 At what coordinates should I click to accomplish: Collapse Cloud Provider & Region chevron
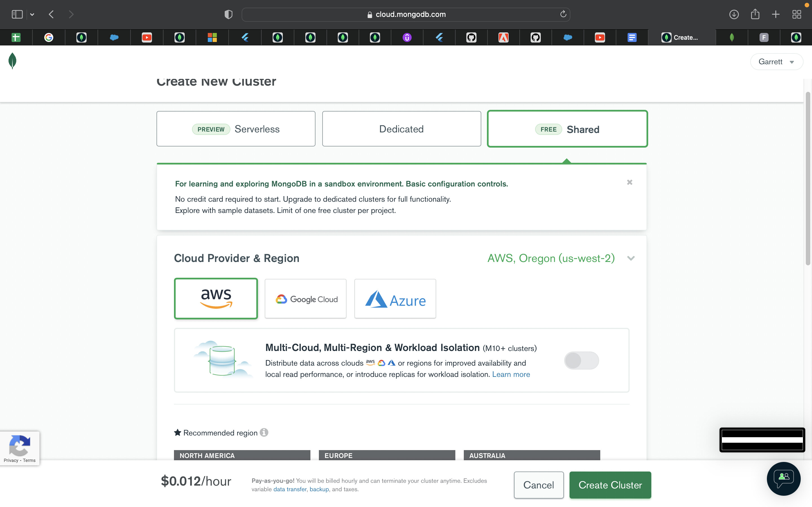(x=631, y=258)
